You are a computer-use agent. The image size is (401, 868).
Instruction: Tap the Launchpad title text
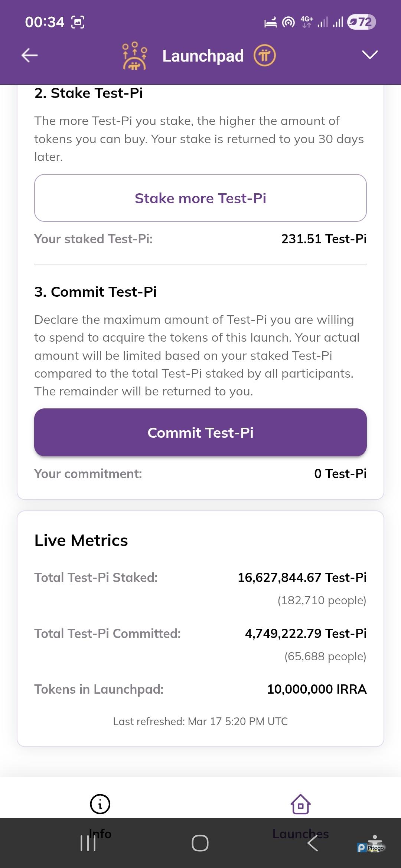point(203,56)
